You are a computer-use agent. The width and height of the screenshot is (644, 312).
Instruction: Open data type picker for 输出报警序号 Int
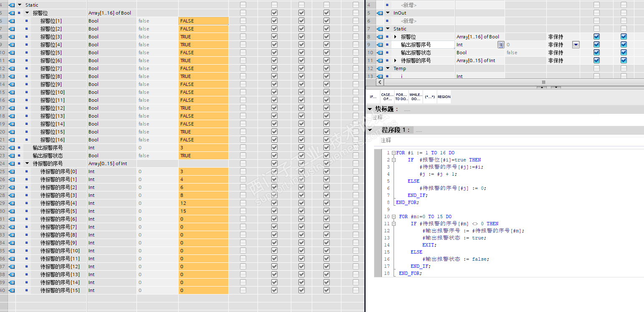(500, 45)
